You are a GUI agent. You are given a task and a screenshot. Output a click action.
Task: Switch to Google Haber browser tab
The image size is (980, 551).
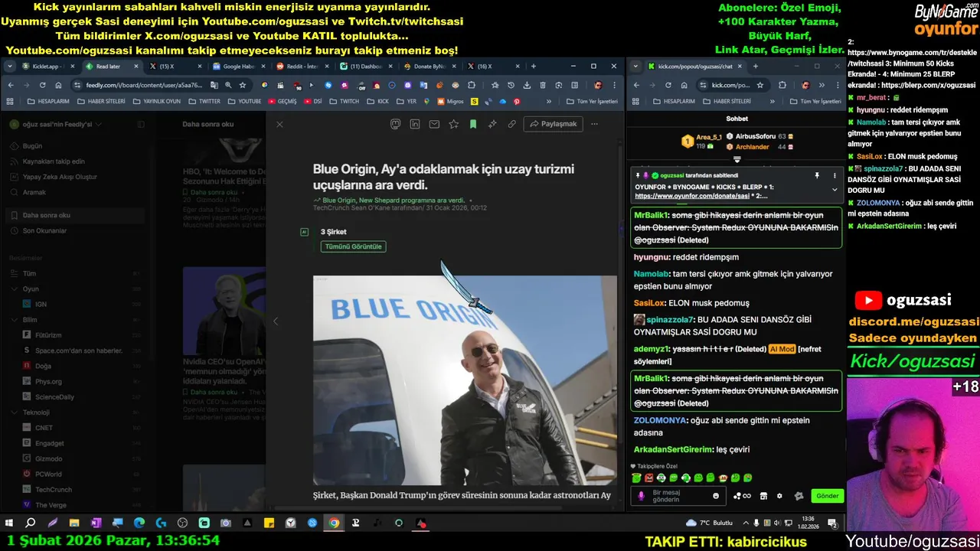coord(237,67)
